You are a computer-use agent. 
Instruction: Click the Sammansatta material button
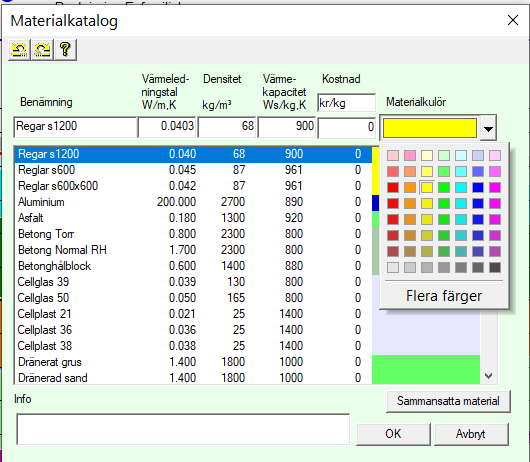click(448, 401)
